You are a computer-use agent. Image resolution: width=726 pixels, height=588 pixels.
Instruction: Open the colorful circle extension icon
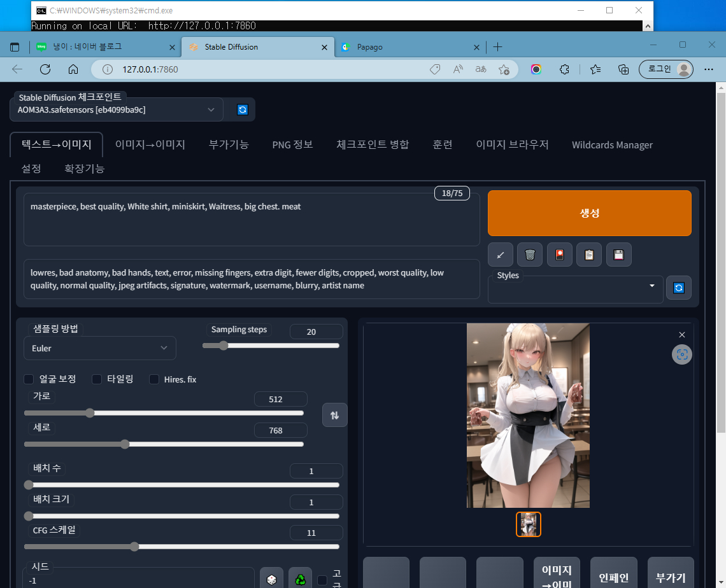536,69
